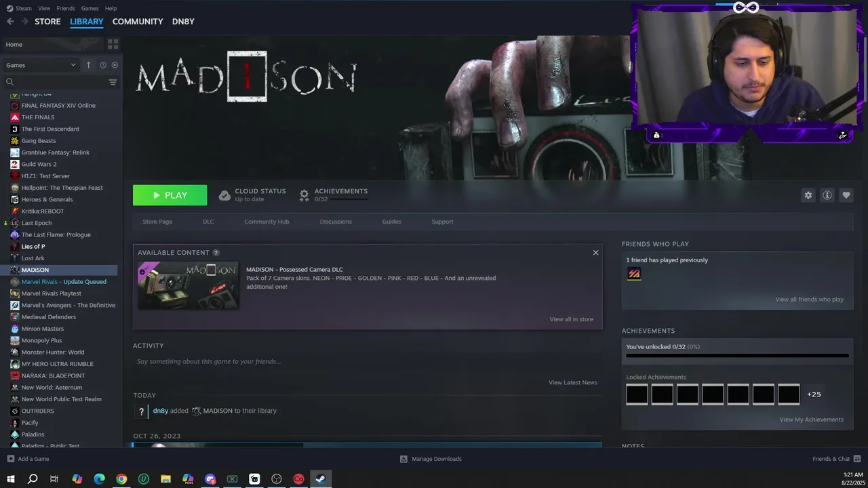Open the Discussions link
The image size is (868, 488).
click(x=336, y=222)
